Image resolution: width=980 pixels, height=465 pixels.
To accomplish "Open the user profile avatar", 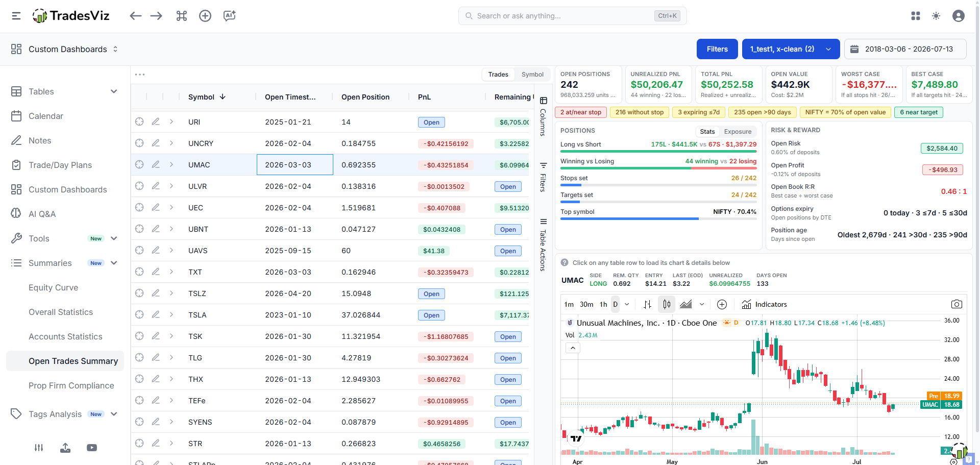I will [x=959, y=16].
